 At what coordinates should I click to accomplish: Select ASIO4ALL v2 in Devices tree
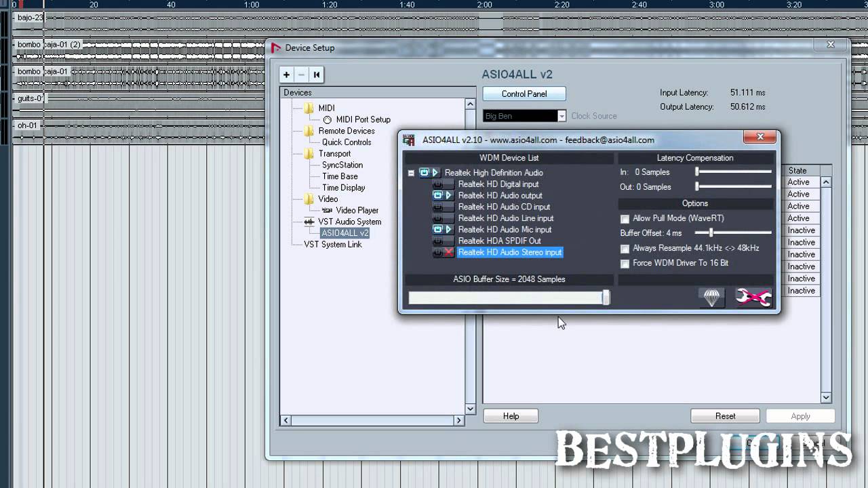pyautogui.click(x=345, y=233)
